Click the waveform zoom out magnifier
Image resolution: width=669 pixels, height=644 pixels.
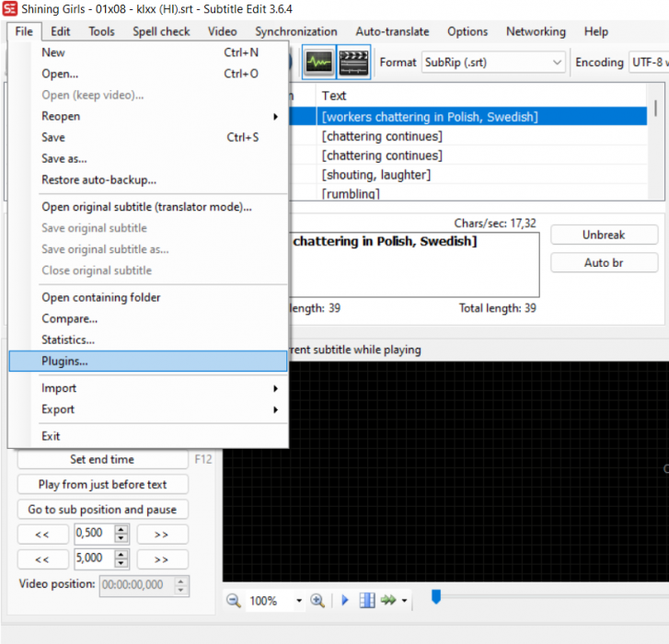[x=234, y=601]
